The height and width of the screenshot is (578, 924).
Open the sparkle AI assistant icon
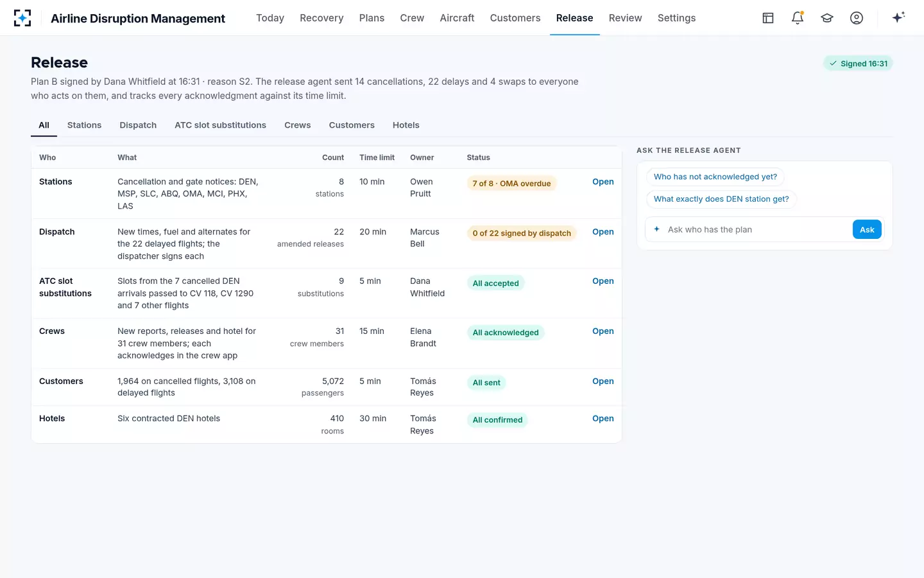(898, 17)
